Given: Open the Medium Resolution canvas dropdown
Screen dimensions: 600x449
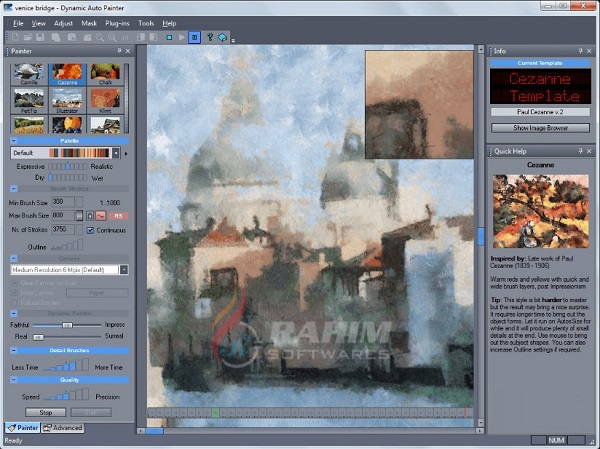Looking at the screenshot, I should coord(124,270).
